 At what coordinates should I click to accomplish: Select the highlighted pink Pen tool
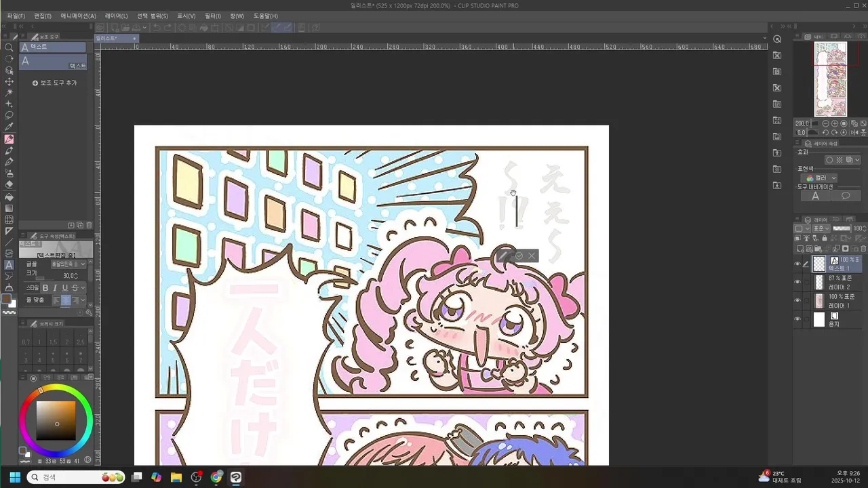click(x=9, y=139)
